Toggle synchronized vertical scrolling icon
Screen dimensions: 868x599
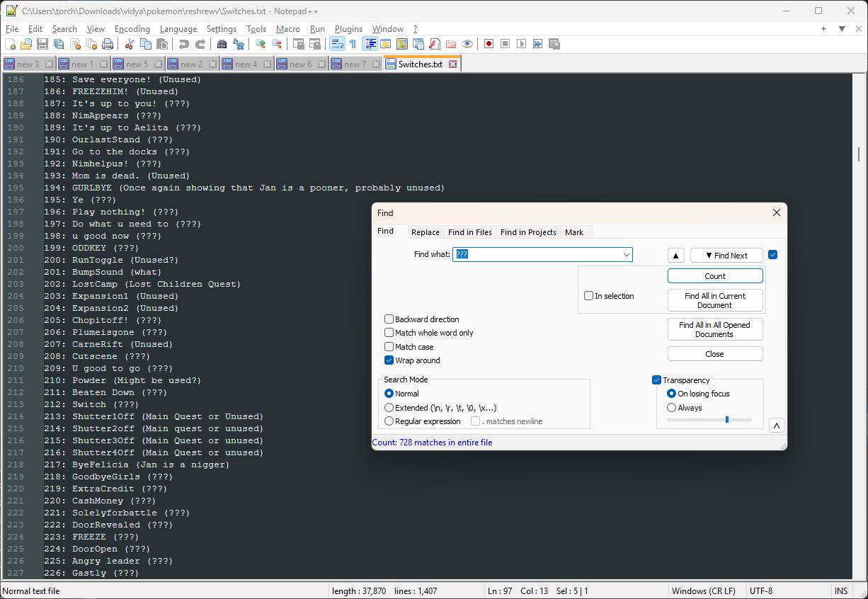click(x=299, y=44)
